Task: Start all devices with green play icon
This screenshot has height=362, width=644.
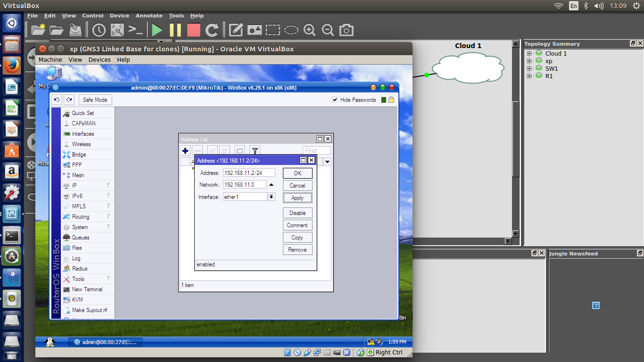Action: coord(157,30)
